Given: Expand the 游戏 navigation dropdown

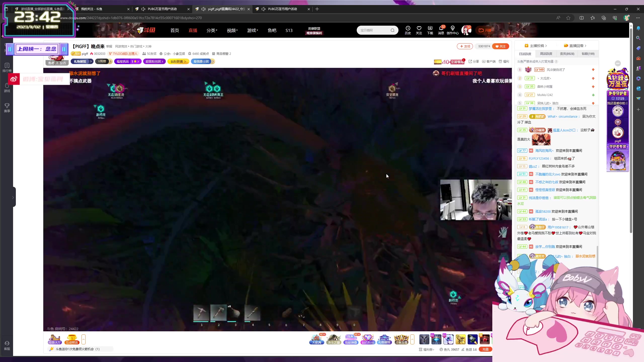Looking at the screenshot, I should (253, 30).
